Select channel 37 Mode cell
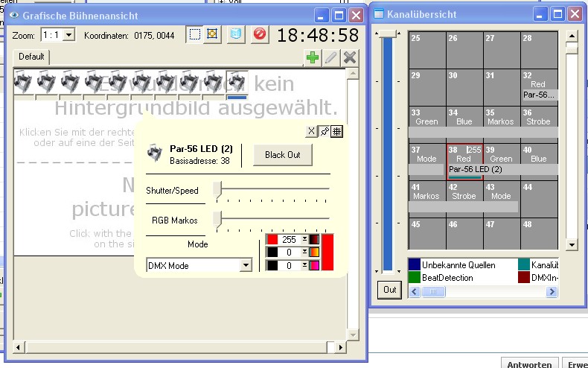 click(x=427, y=162)
